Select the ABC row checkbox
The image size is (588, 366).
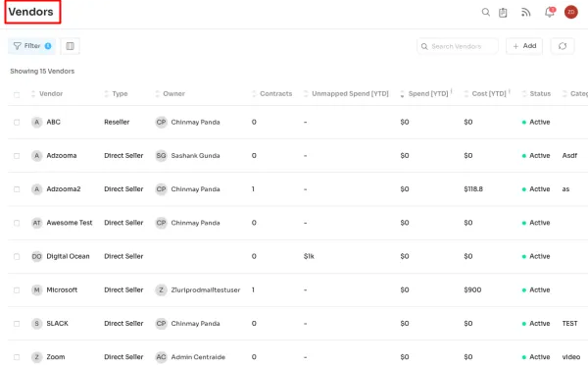(17, 123)
